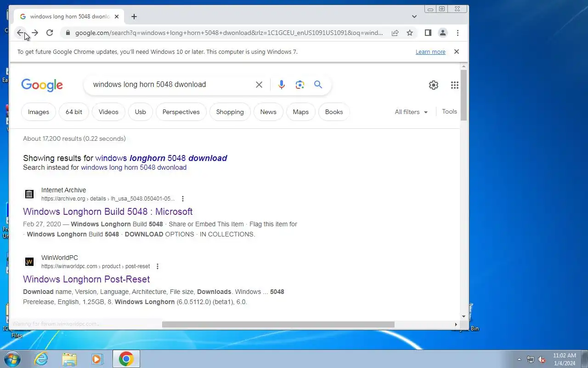Switch to the Images filter
Image resolution: width=588 pixels, height=368 pixels.
(39, 112)
